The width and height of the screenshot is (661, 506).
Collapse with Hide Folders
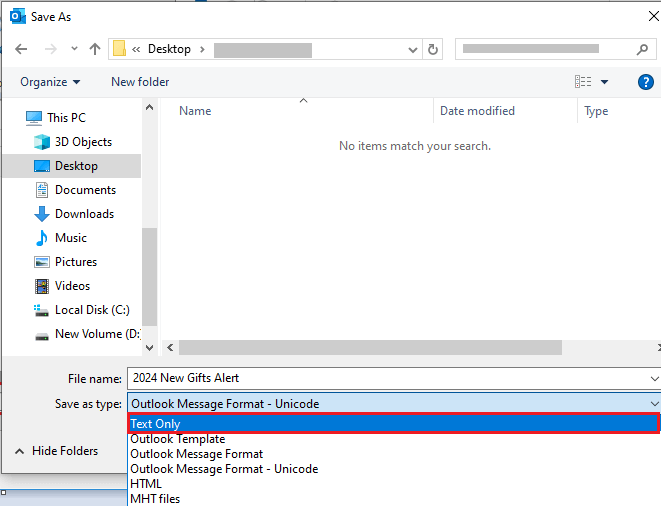(56, 451)
